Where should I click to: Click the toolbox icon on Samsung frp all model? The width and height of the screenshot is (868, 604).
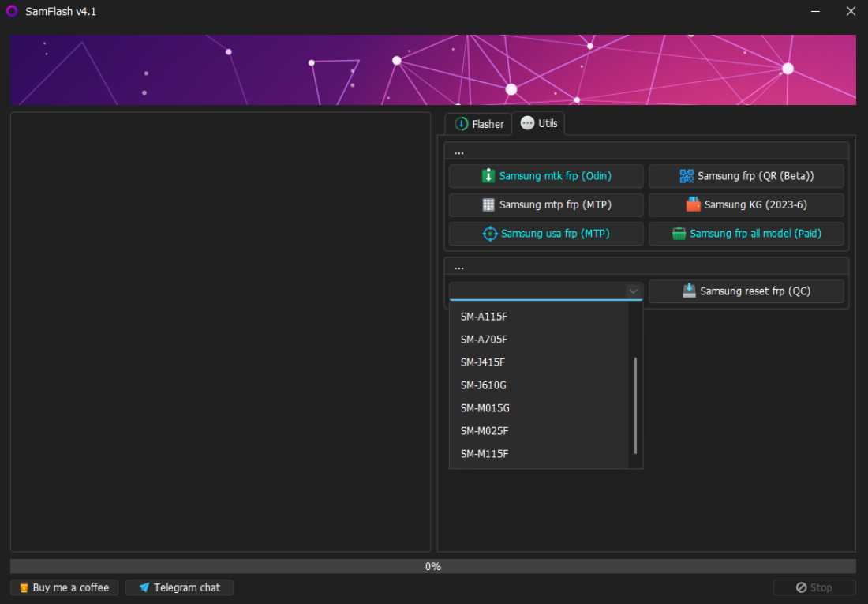point(679,233)
